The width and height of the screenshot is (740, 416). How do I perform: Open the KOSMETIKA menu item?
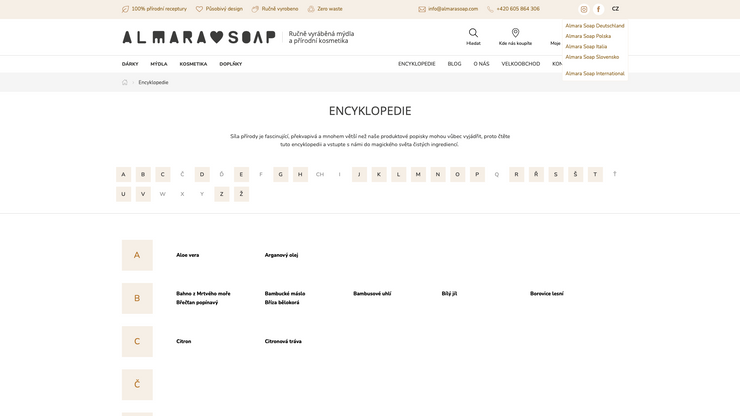pos(193,64)
